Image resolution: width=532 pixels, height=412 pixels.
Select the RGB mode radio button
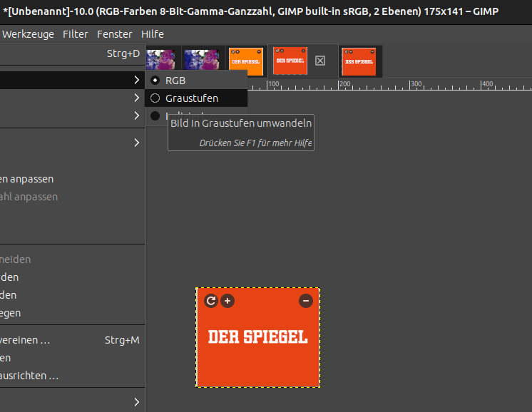pyautogui.click(x=155, y=81)
